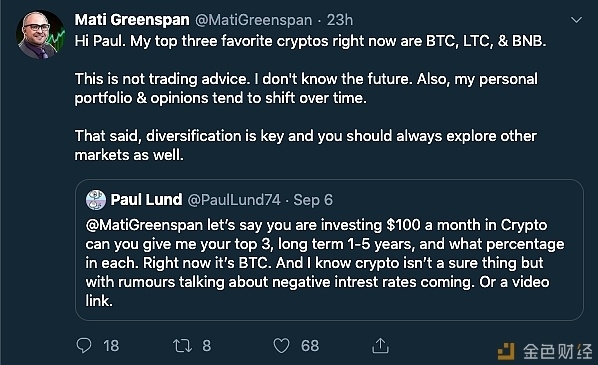Open the quoted tweet about negative interest rates
The width and height of the screenshot is (598, 365).
[329, 250]
